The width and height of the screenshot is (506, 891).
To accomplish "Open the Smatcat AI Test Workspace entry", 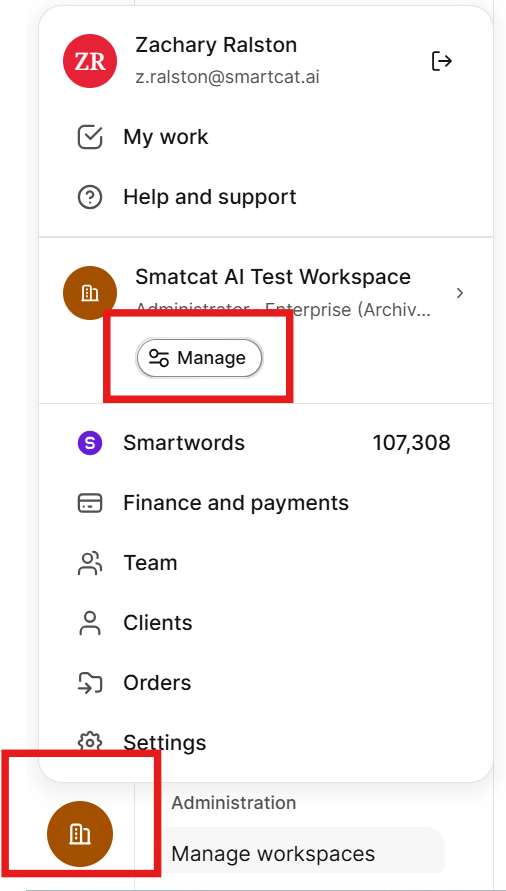I will (273, 277).
